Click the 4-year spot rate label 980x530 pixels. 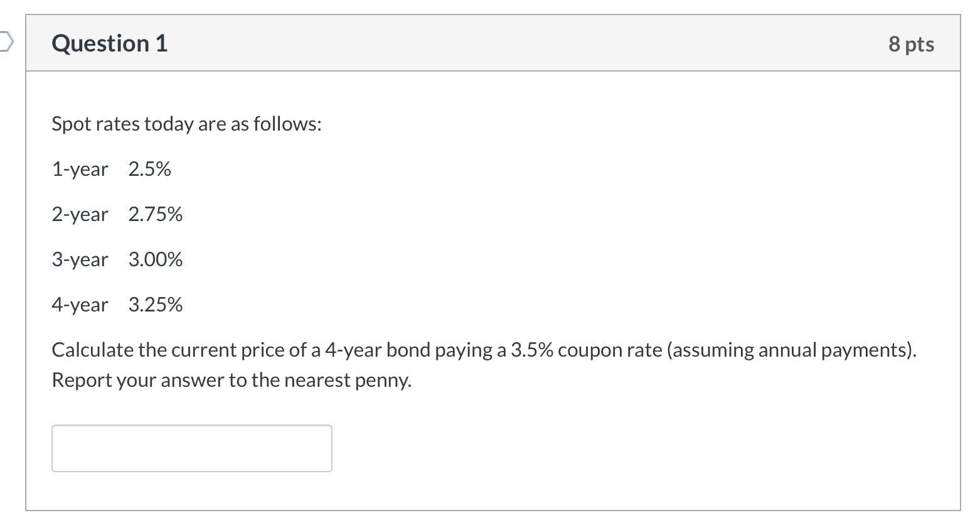(80, 305)
